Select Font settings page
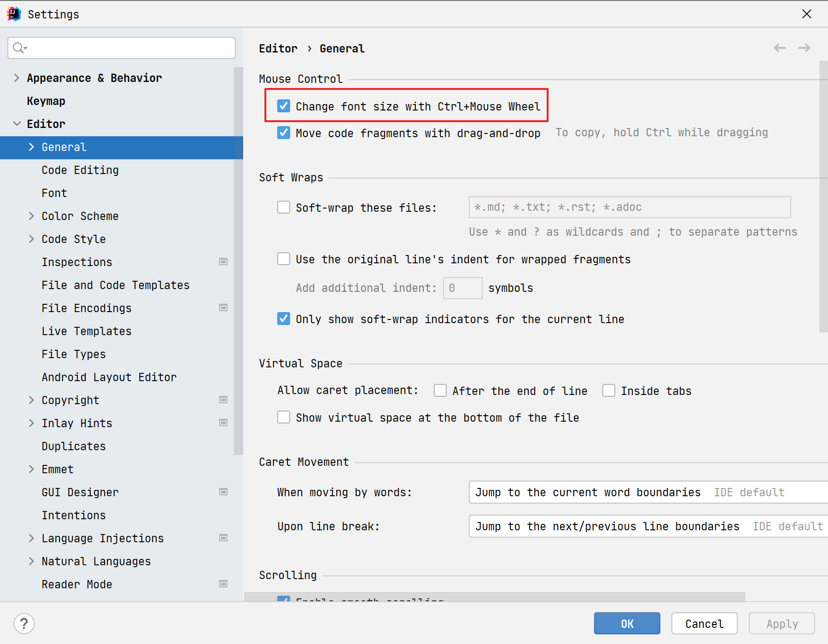Image resolution: width=828 pixels, height=644 pixels. (54, 193)
